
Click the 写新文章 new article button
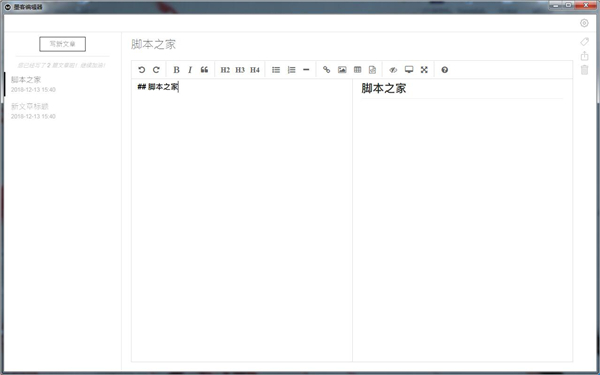tap(62, 44)
